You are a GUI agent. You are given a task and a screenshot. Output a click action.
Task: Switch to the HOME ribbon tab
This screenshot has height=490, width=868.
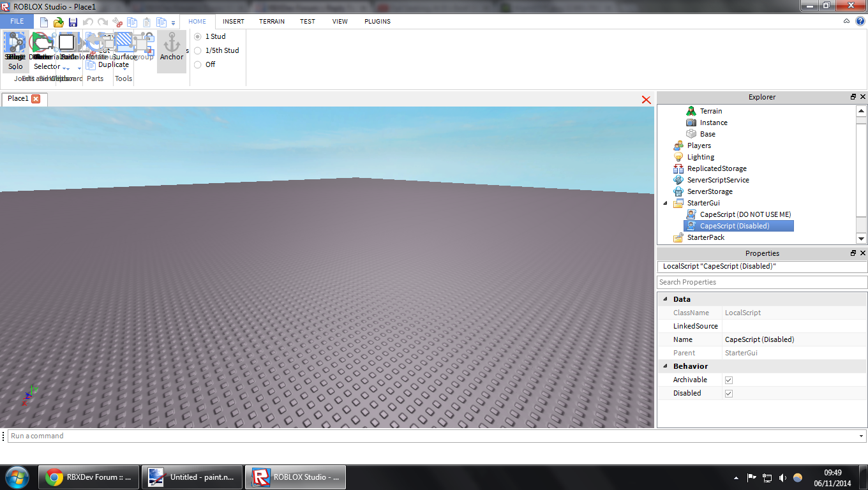tap(197, 22)
